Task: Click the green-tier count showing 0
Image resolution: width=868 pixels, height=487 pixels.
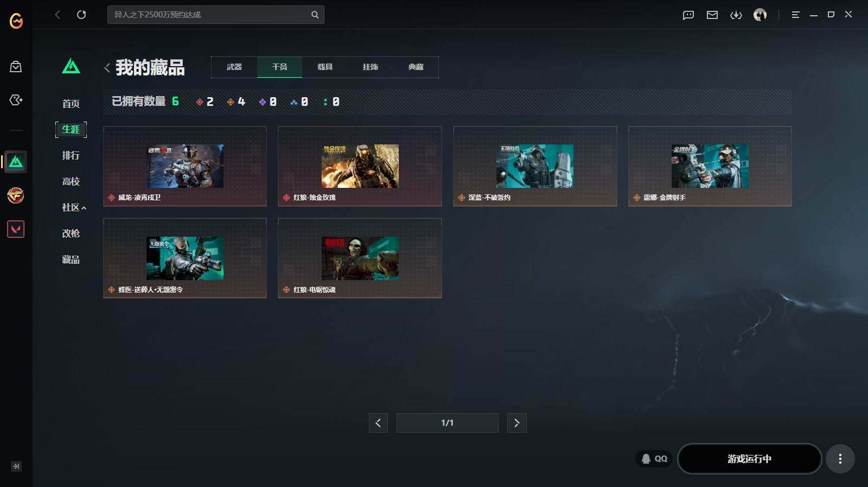Action: pyautogui.click(x=331, y=102)
